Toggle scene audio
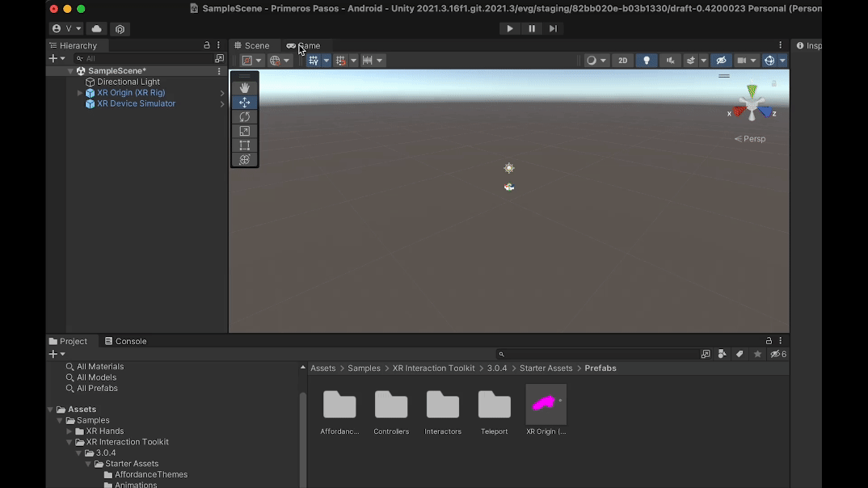 click(670, 61)
